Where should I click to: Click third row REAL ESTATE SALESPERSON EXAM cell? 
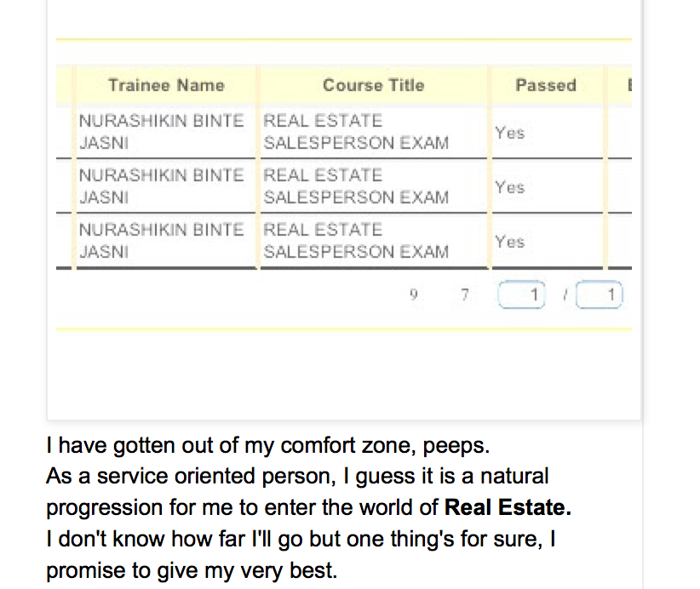click(x=374, y=241)
